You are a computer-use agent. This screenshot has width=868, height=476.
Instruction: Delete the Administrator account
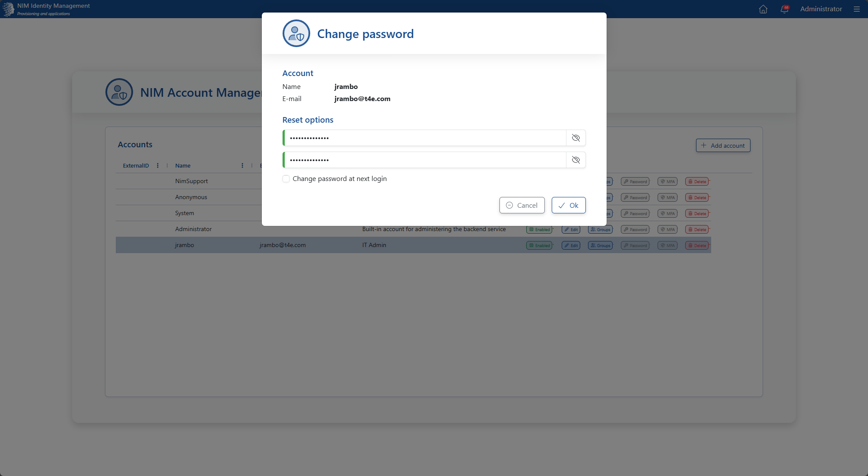tap(697, 229)
